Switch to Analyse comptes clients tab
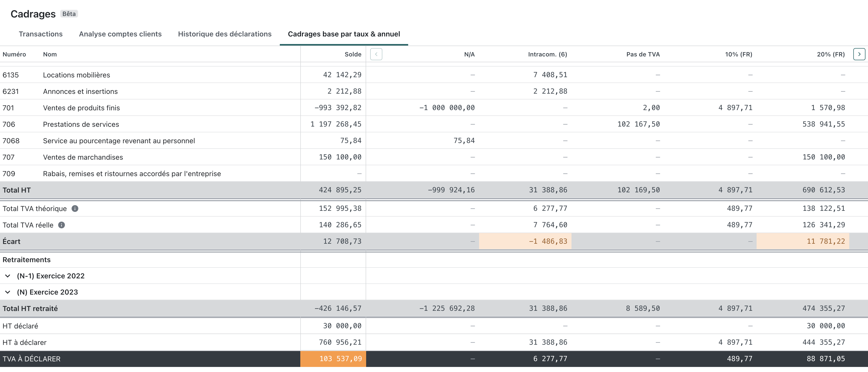868x372 pixels. [x=120, y=34]
